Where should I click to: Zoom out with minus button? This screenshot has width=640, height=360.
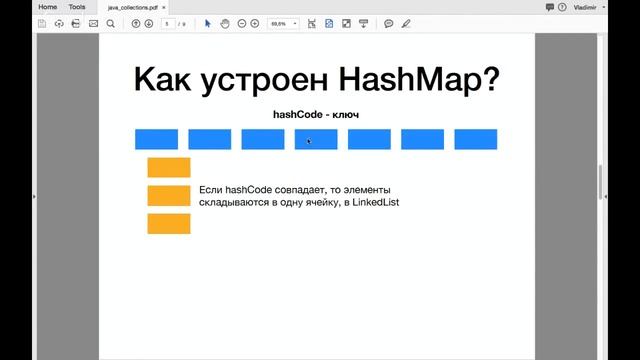click(x=242, y=24)
